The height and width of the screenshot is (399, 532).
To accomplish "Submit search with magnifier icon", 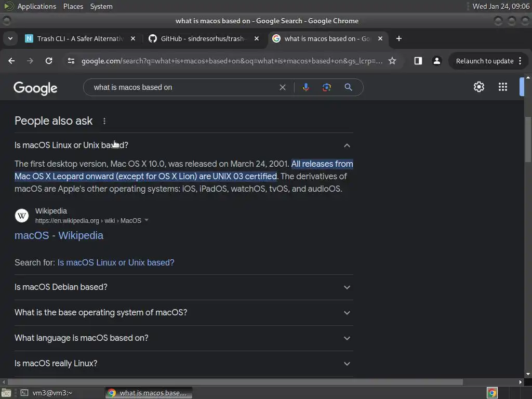I will pos(348,87).
